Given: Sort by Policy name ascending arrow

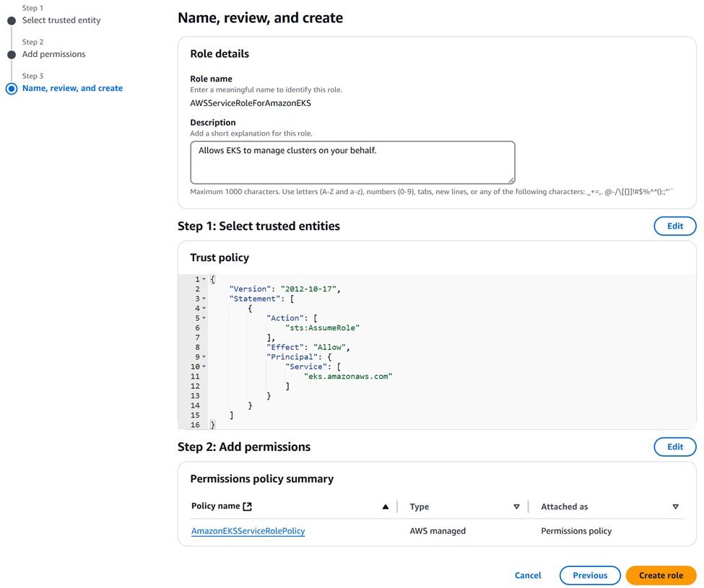Looking at the screenshot, I should point(386,506).
